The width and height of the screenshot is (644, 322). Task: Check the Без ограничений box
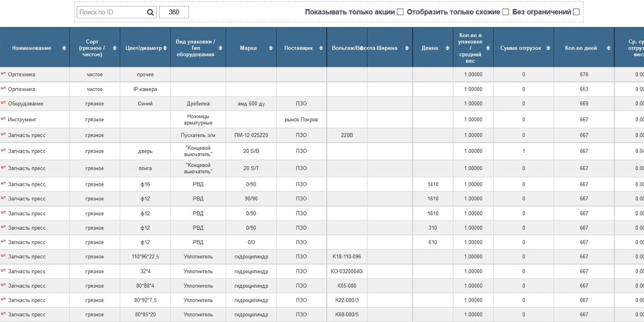pos(576,12)
